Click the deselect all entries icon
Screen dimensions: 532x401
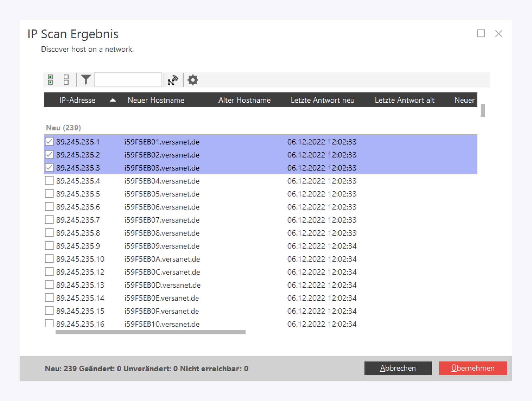pyautogui.click(x=66, y=80)
